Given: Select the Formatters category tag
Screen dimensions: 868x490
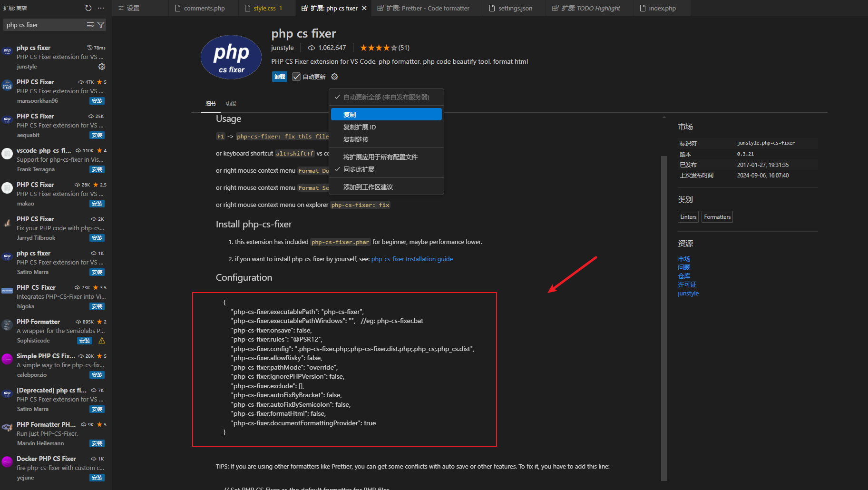Looking at the screenshot, I should point(717,217).
